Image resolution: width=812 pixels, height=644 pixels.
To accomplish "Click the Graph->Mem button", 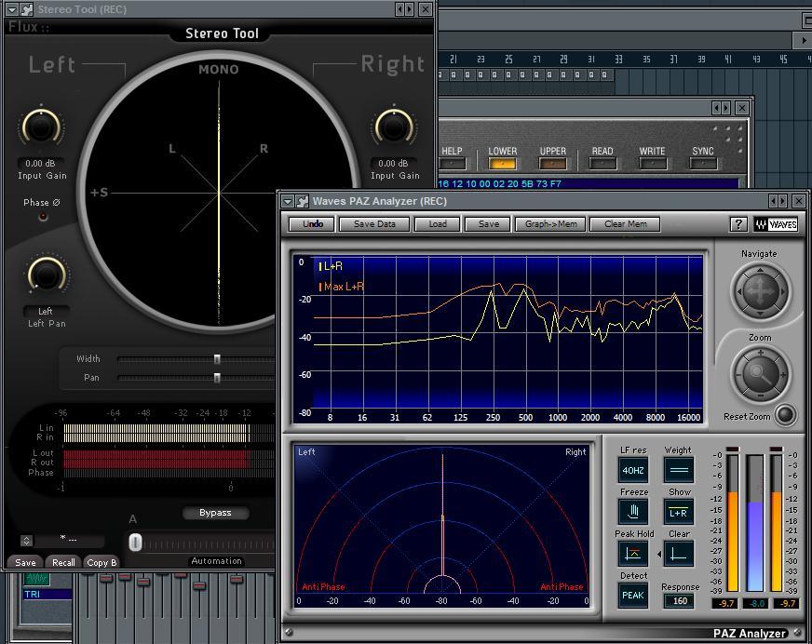I will pos(550,224).
